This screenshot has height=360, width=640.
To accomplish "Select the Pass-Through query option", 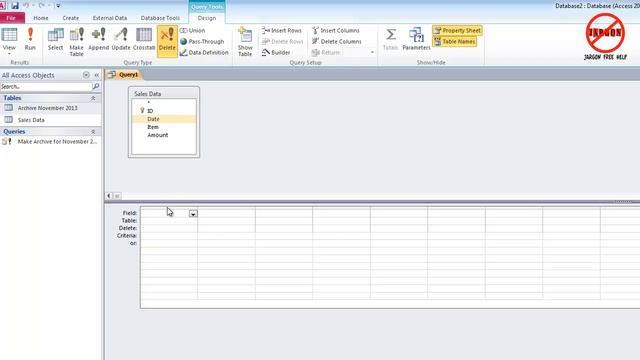I will [x=202, y=42].
